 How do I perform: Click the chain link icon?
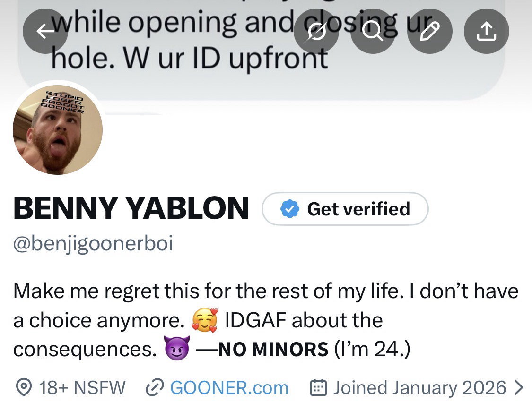(154, 388)
